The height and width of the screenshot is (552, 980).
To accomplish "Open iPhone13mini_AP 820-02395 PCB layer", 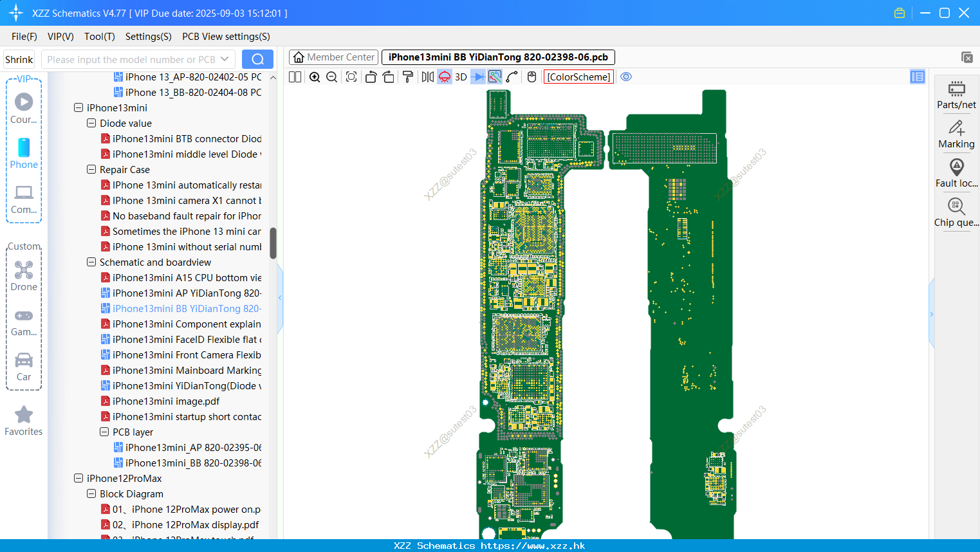I will [187, 447].
